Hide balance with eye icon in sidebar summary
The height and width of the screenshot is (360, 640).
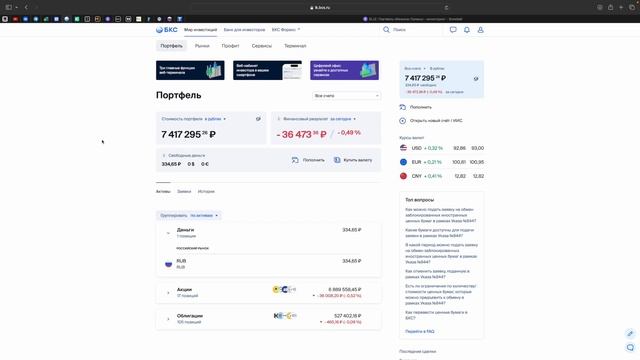click(476, 79)
